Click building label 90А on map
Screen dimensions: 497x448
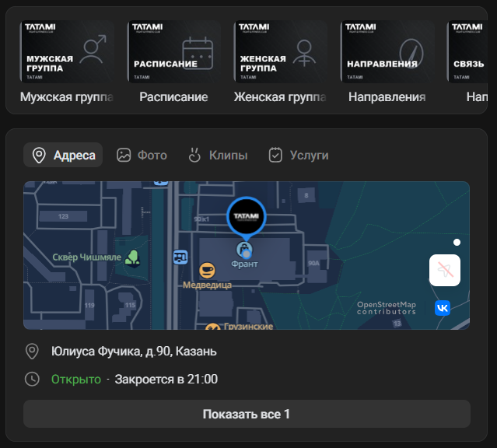point(313,263)
